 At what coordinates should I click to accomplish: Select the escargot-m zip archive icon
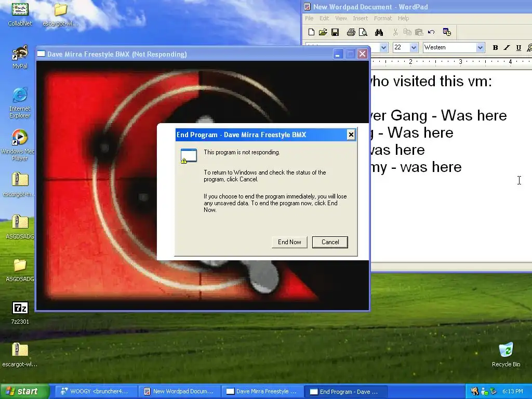pos(19,184)
